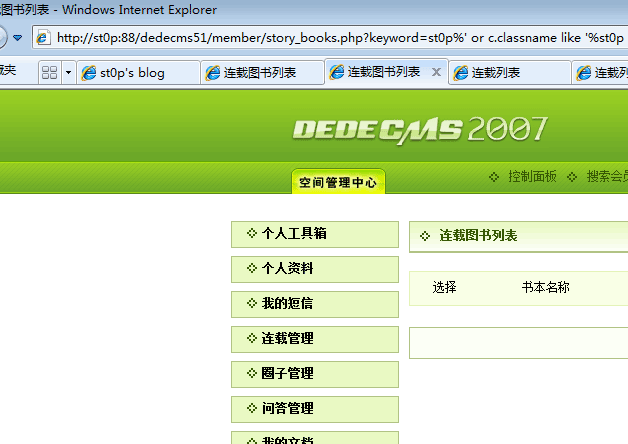
Task: Click the diamond icon beside 个人工具箱
Action: point(252,233)
